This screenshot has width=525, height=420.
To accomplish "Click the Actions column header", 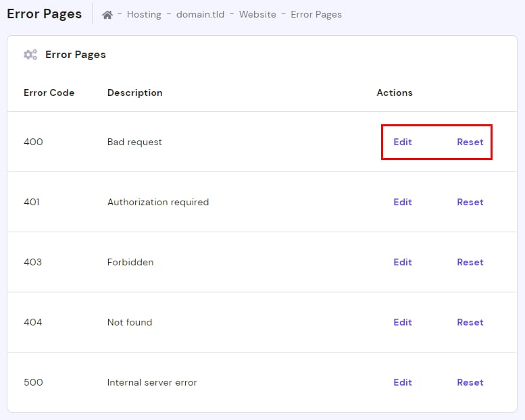I will point(395,93).
